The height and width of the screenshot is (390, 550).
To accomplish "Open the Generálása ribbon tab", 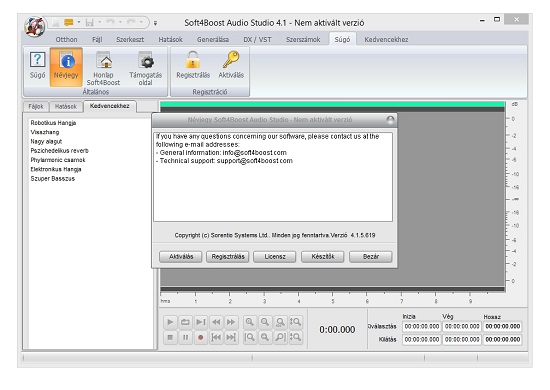I will [213, 40].
